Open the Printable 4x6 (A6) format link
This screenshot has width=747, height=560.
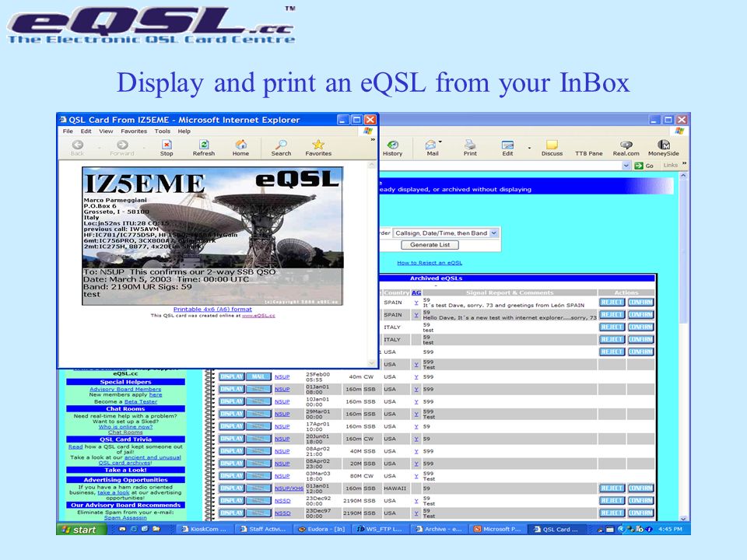(x=212, y=309)
